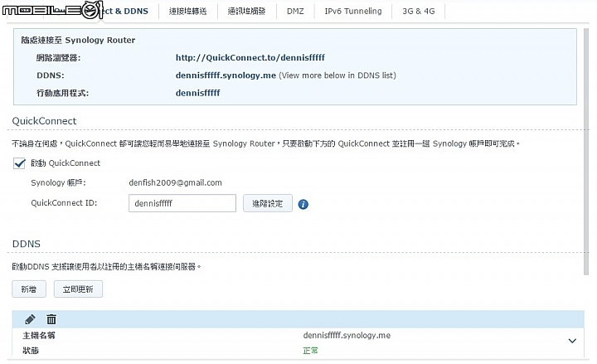
Task: Click the 主機名稱 label in DDNS list
Action: (39, 336)
